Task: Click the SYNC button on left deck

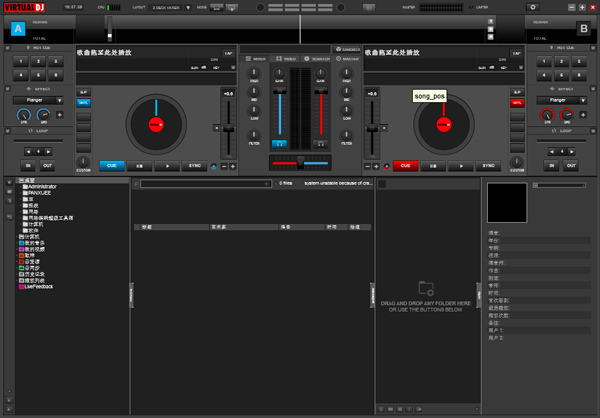Action: click(x=194, y=166)
